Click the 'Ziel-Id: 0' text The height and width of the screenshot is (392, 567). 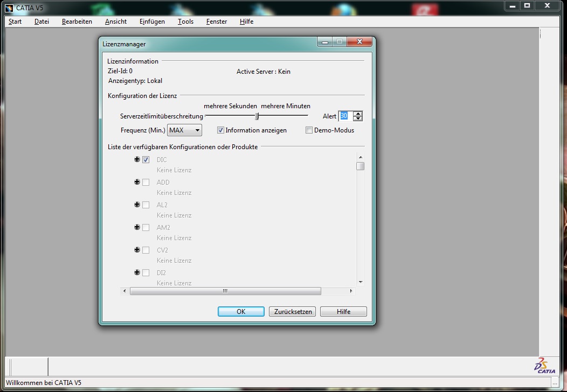(120, 71)
